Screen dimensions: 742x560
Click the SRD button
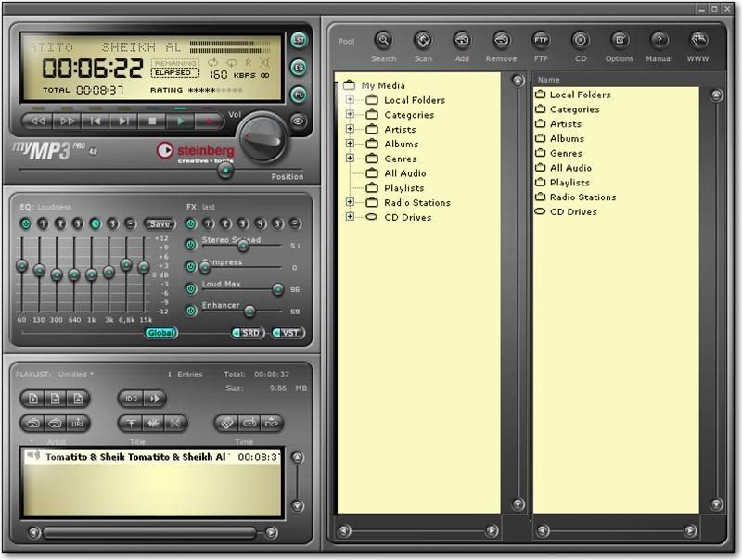pos(248,333)
